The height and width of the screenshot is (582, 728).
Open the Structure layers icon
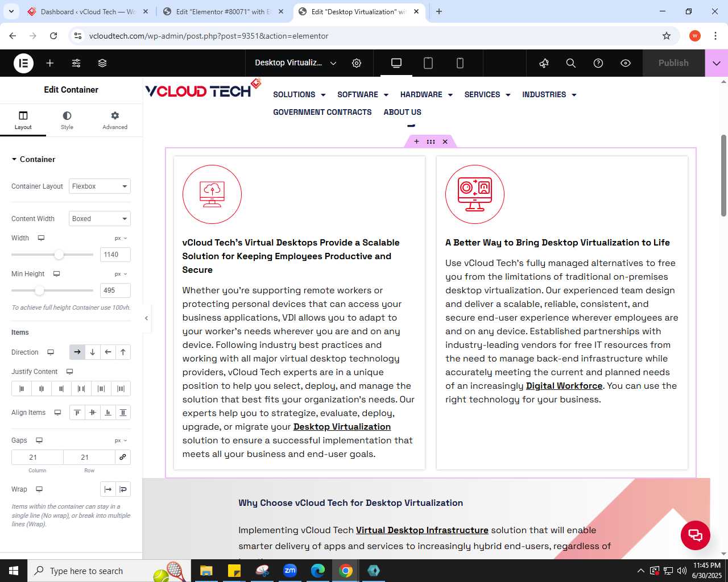pyautogui.click(x=102, y=63)
